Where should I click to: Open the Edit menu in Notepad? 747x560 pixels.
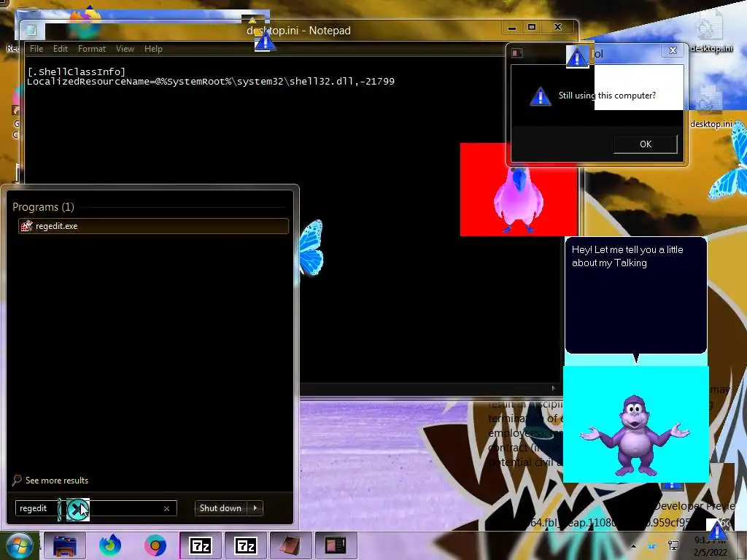coord(60,49)
